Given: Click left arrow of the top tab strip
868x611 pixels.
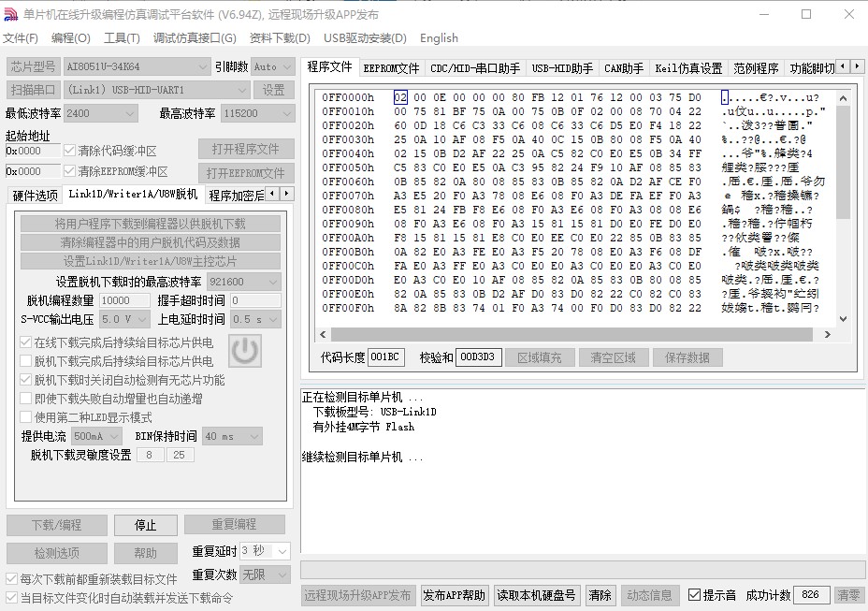Looking at the screenshot, I should [843, 65].
